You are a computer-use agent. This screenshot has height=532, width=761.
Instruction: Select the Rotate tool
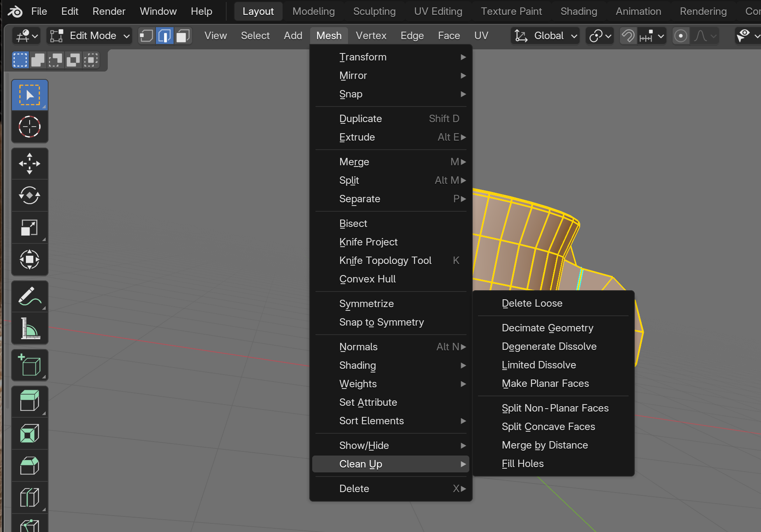click(x=30, y=195)
